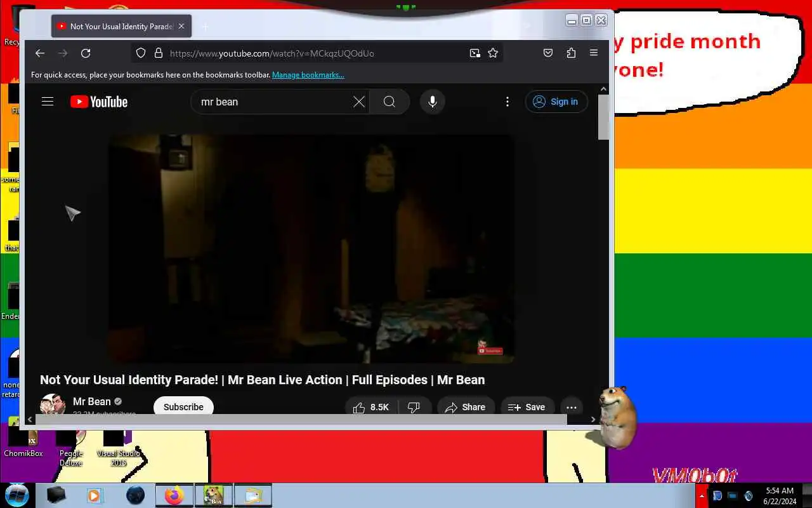The height and width of the screenshot is (508, 812).
Task: Open the Firefox extensions puzzle icon
Action: [571, 53]
